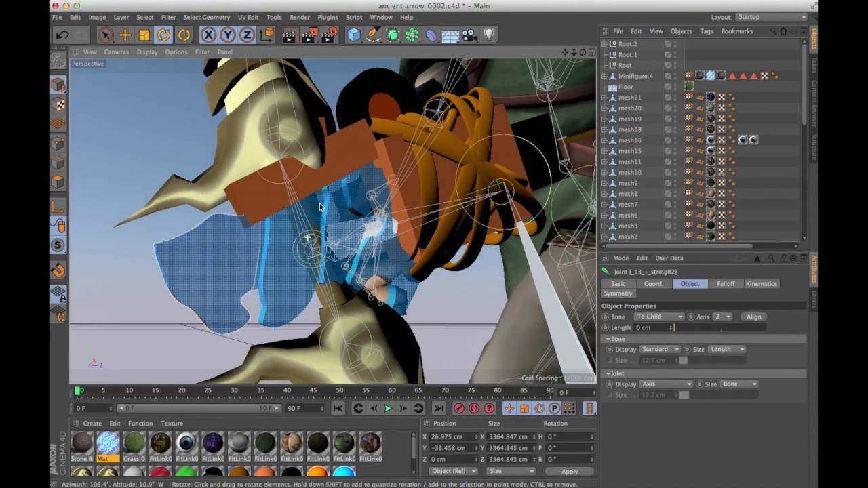Click the Undo arrow icon
Viewport: 868px width, 488px height.
point(62,35)
